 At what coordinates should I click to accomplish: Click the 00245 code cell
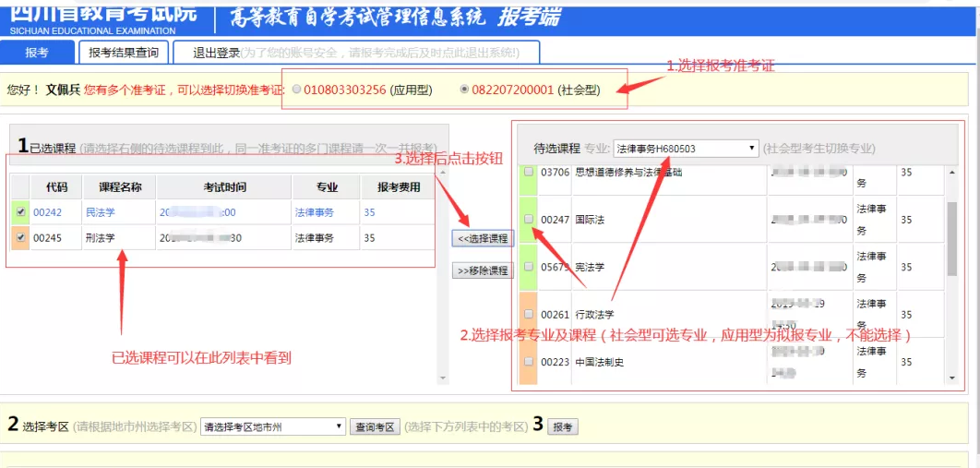click(x=56, y=237)
